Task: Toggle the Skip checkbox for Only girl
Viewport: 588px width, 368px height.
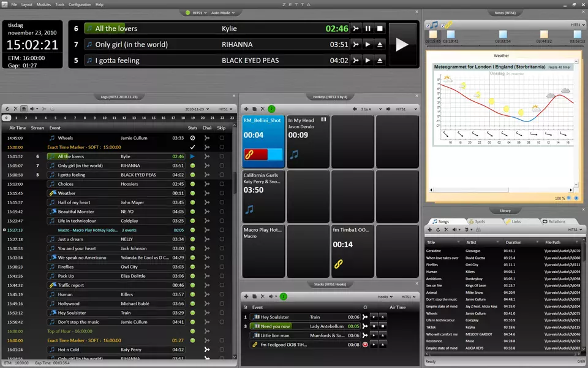Action: (222, 165)
